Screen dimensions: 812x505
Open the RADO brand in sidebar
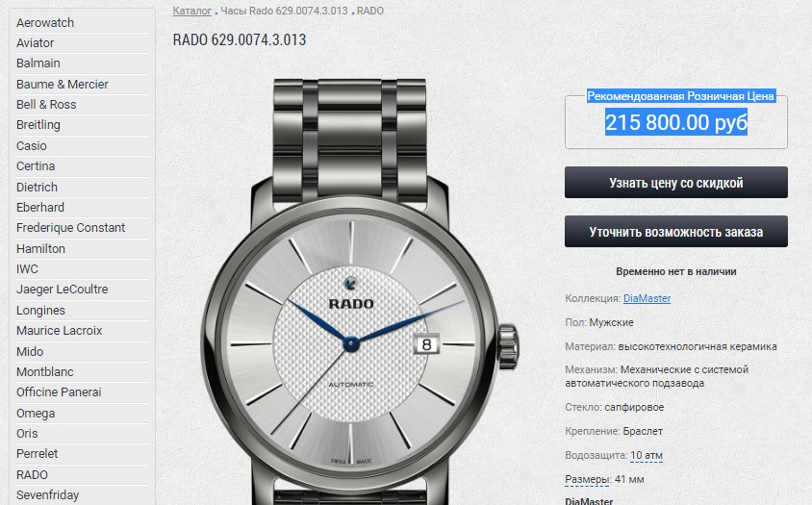(x=32, y=474)
